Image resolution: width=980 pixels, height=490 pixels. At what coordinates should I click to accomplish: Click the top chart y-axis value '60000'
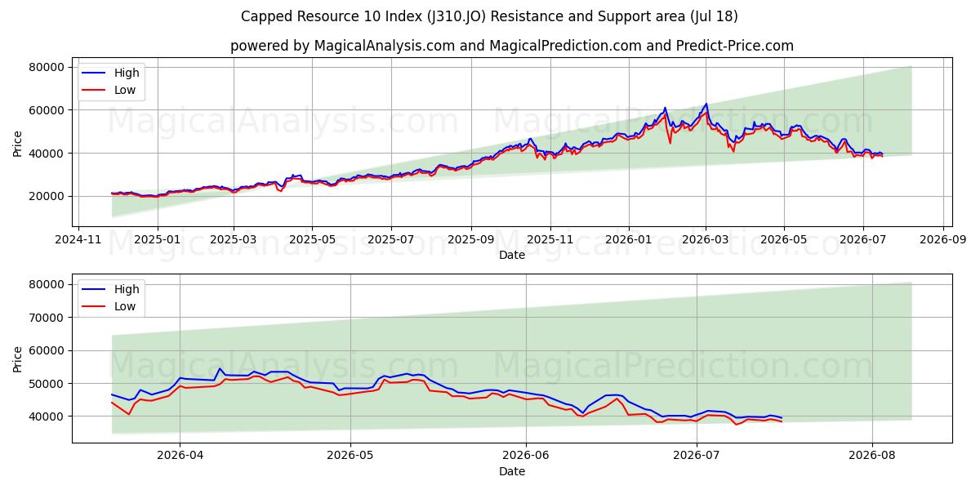click(x=47, y=110)
